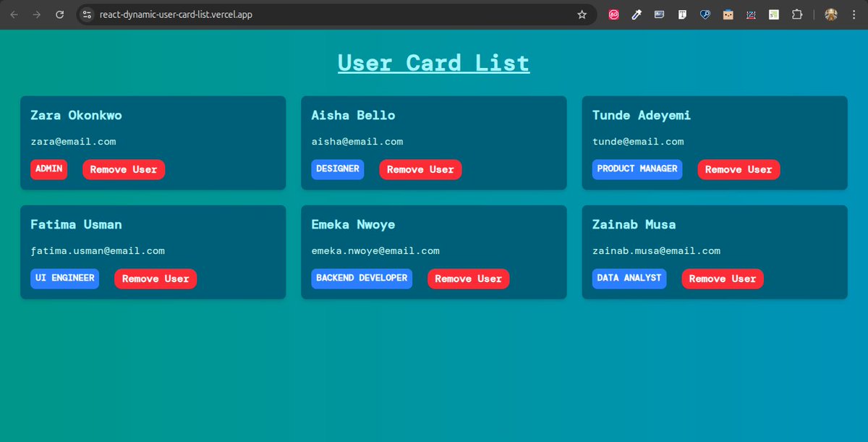Remove user Zainab Musa

click(723, 279)
